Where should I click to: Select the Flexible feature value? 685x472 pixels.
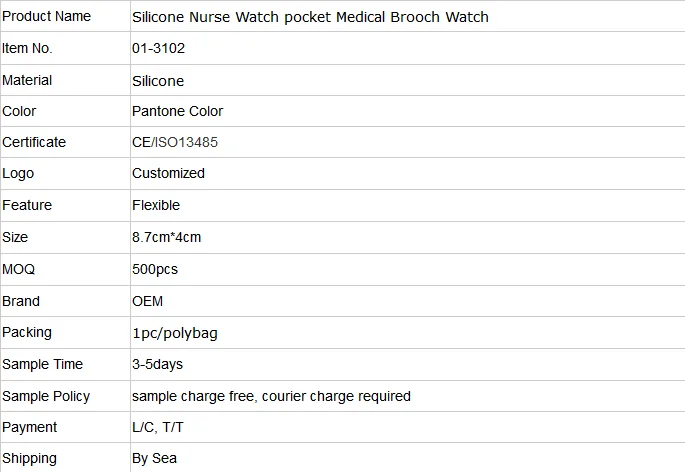156,205
